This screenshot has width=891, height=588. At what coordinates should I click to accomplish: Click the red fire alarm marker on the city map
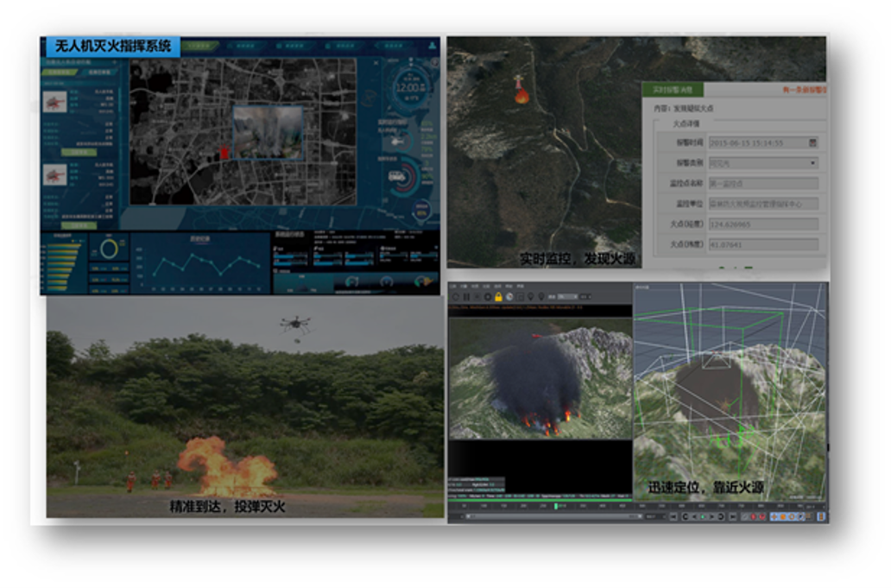point(224,152)
